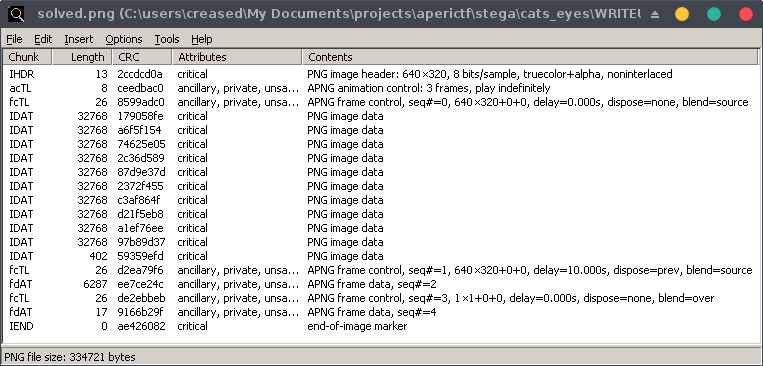Open the Tools menu
This screenshot has height=366, width=763.
[x=167, y=39]
